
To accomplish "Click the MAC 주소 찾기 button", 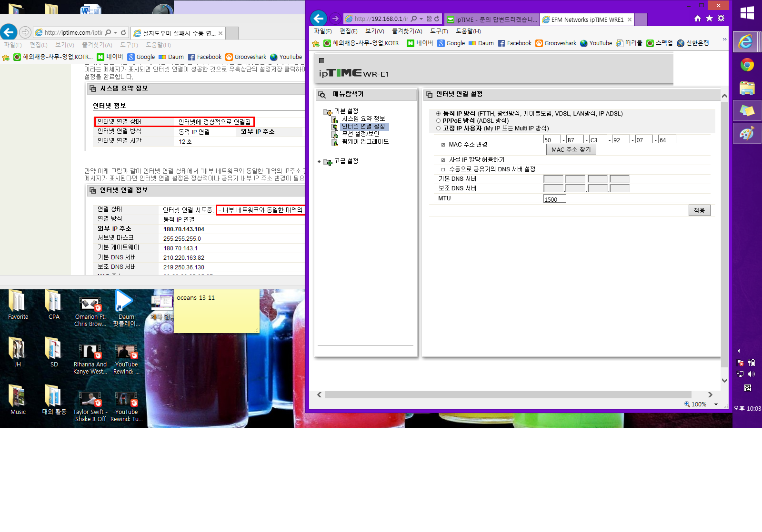I will [x=571, y=149].
